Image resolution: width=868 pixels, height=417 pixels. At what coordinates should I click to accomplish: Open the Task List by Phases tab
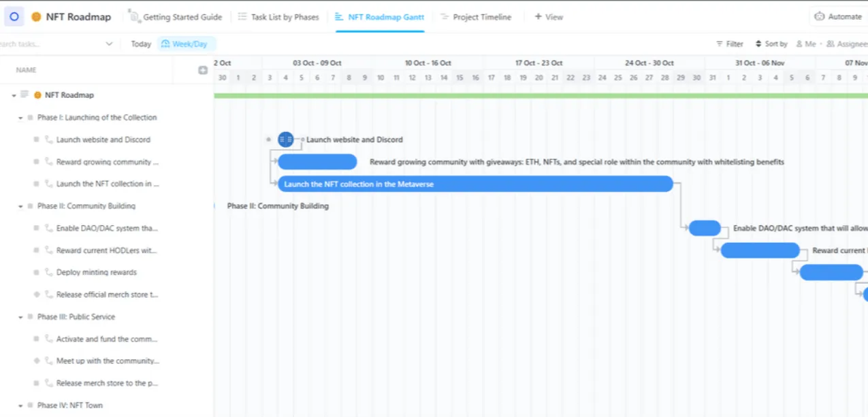[x=278, y=17]
